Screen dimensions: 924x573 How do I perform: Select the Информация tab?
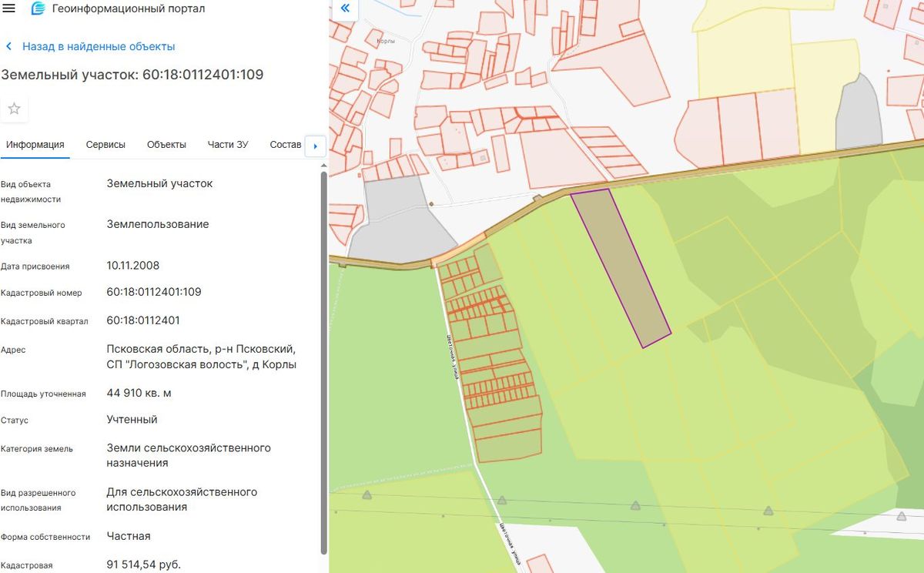(x=35, y=145)
